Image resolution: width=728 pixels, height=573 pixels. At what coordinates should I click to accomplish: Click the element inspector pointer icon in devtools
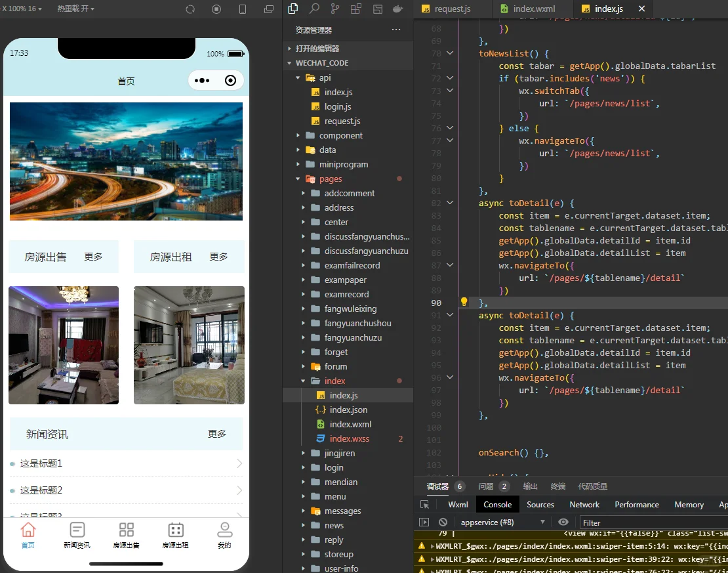pyautogui.click(x=424, y=505)
